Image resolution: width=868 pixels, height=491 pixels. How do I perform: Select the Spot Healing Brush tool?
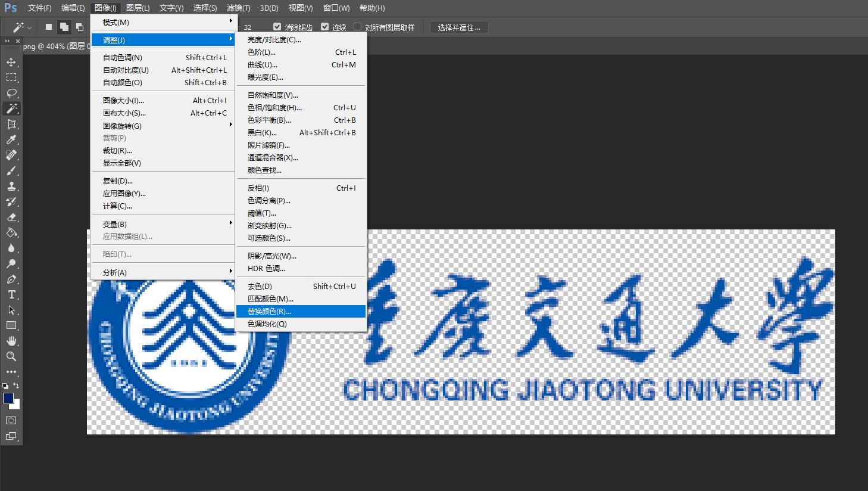pyautogui.click(x=11, y=155)
